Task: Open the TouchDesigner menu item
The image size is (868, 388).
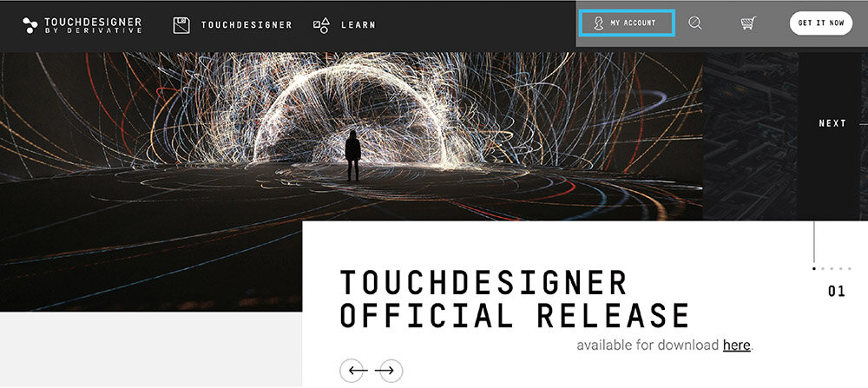Action: pos(247,25)
